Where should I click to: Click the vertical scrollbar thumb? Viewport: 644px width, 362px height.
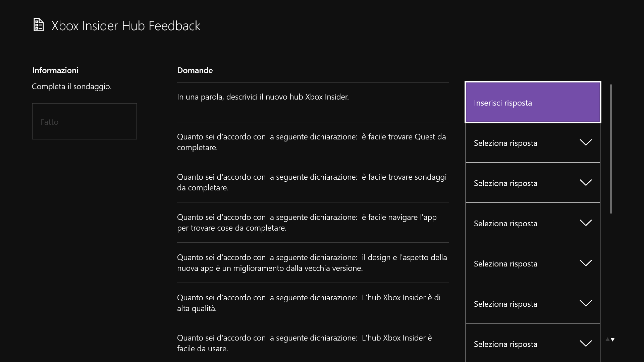(x=611, y=149)
